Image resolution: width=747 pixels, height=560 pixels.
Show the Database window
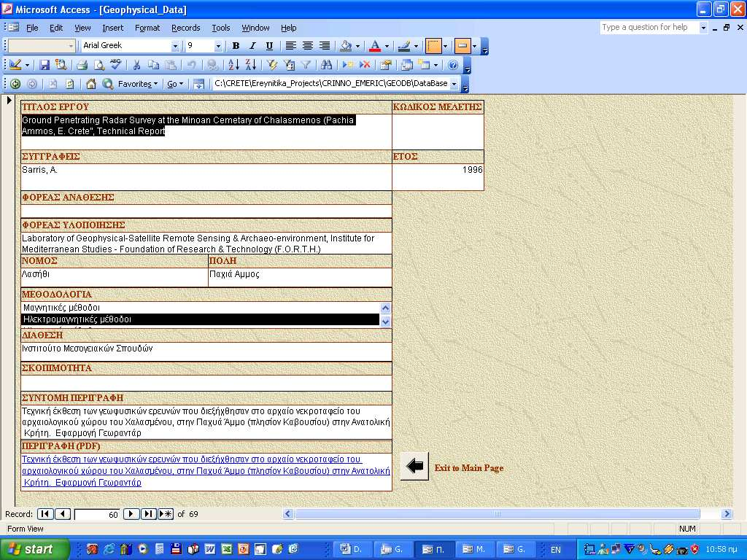click(x=407, y=65)
